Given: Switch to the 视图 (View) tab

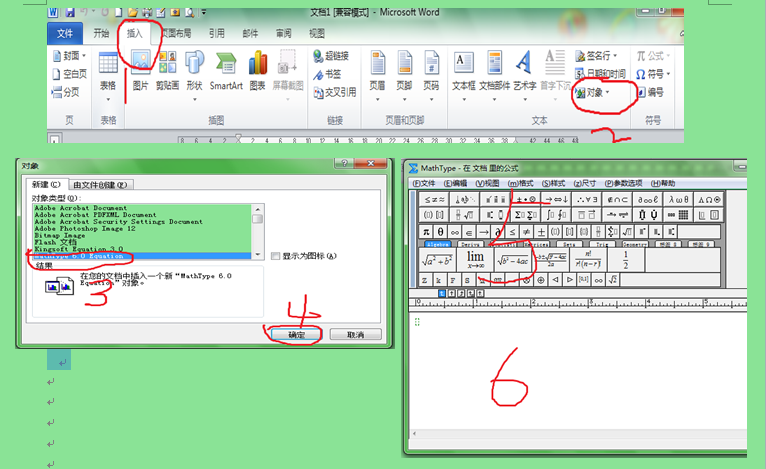Looking at the screenshot, I should coord(317,33).
